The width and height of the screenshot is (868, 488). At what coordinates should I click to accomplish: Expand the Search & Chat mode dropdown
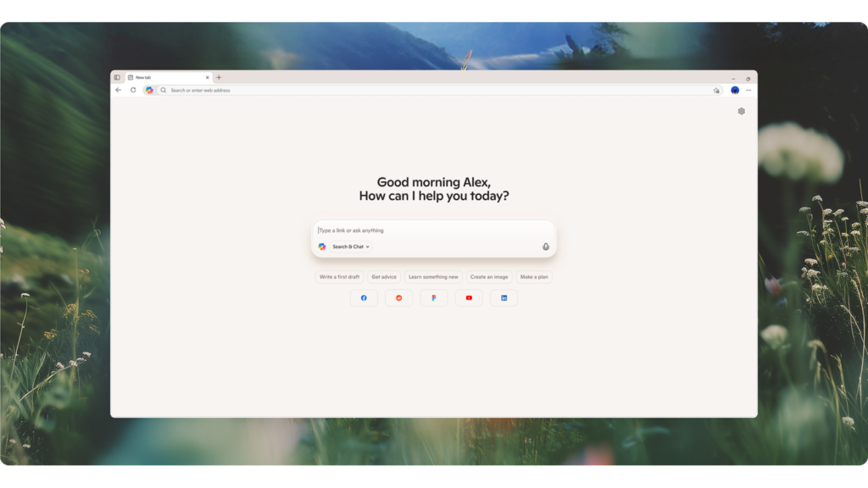pyautogui.click(x=351, y=247)
